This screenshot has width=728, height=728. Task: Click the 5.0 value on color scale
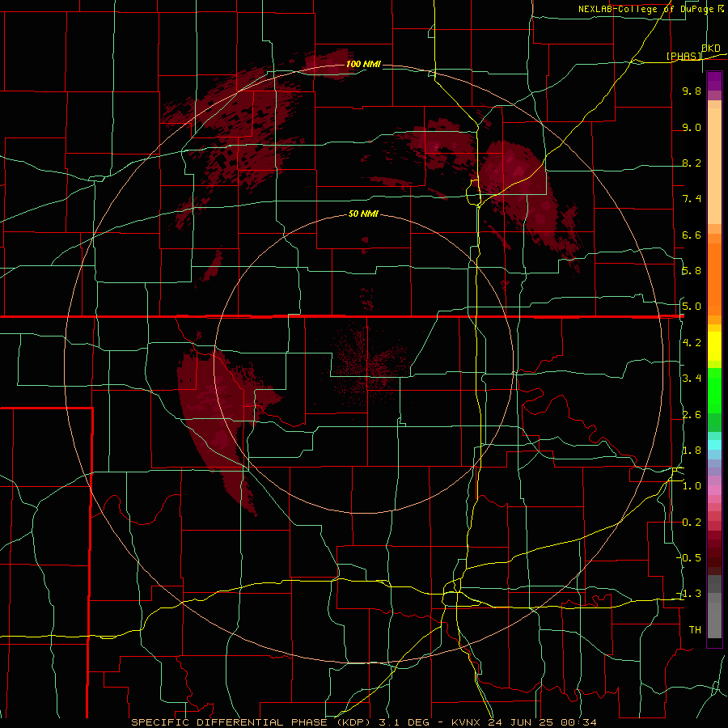pos(692,307)
